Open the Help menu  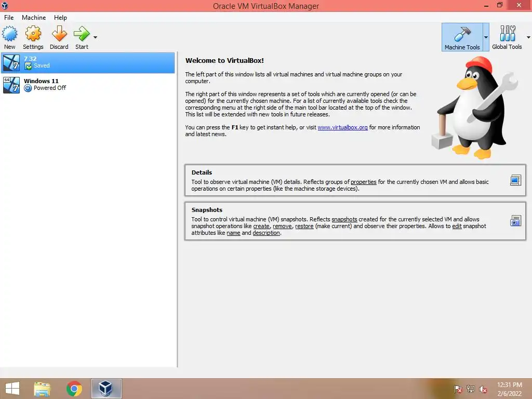60,17
